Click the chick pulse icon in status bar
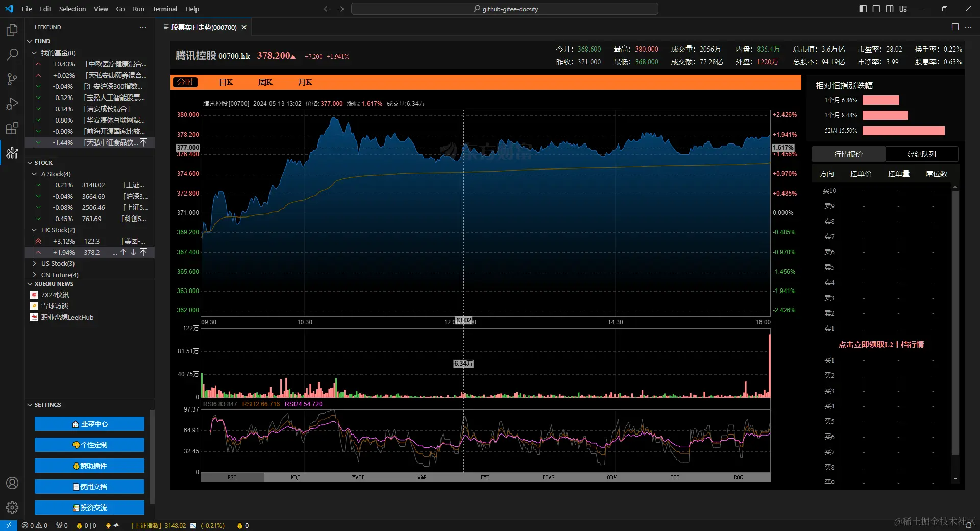 point(112,525)
